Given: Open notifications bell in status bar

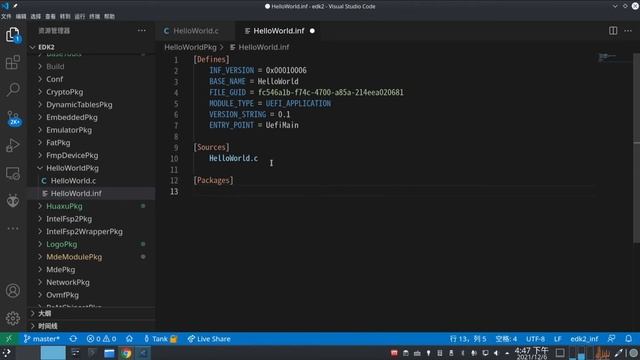Looking at the screenshot, I should click(629, 339).
